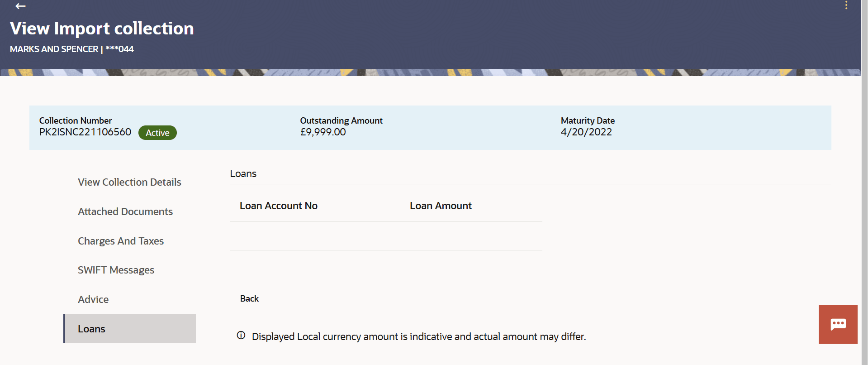Click the View Import collection heading
This screenshot has height=365, width=868.
point(102,28)
